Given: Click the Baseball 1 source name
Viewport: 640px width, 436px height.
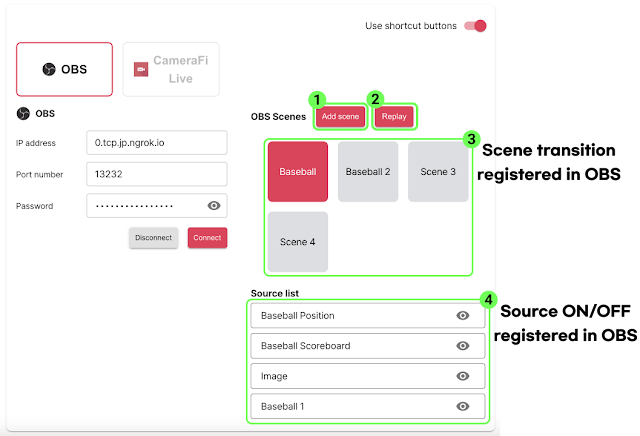Looking at the screenshot, I should click(282, 407).
